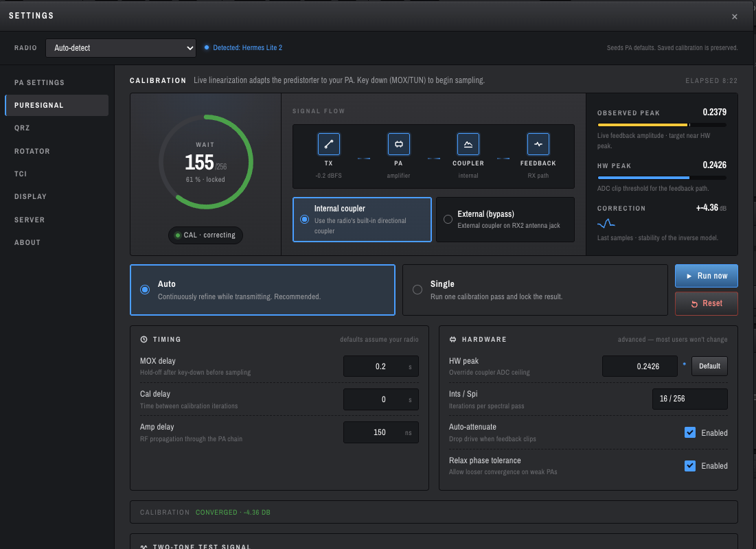Click the TX -0.2 dBFS label
This screenshot has height=549, width=756.
[x=328, y=176]
